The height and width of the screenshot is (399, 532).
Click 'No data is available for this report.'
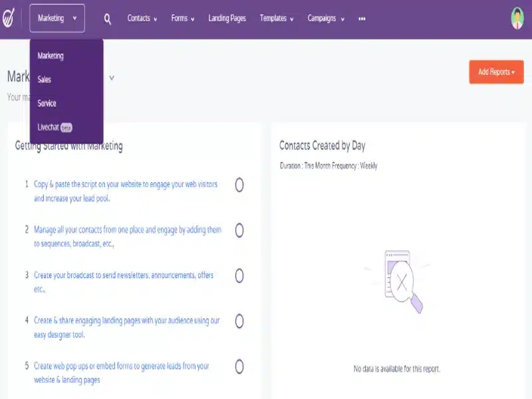tap(396, 369)
